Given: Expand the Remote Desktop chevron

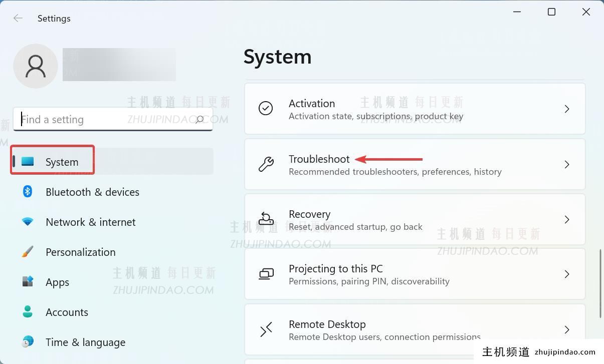Looking at the screenshot, I should point(567,329).
